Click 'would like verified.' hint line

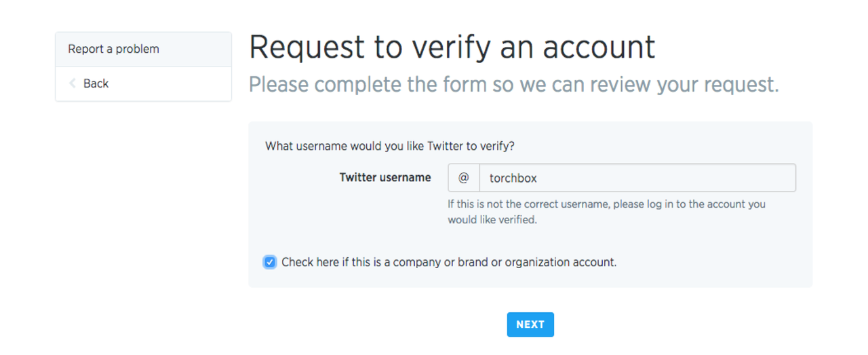point(492,220)
